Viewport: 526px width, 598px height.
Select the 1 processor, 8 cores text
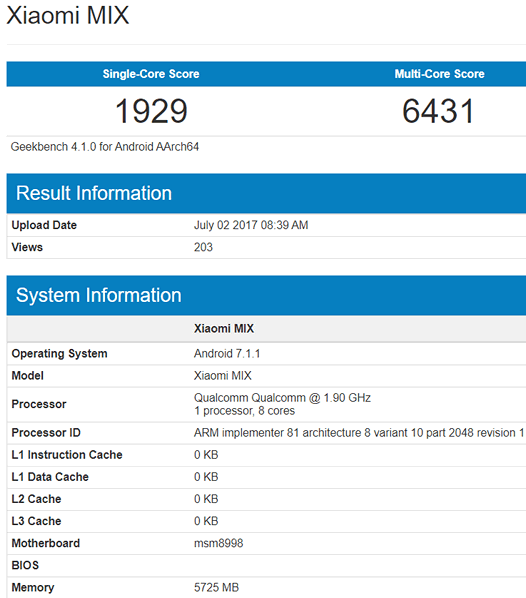[245, 411]
